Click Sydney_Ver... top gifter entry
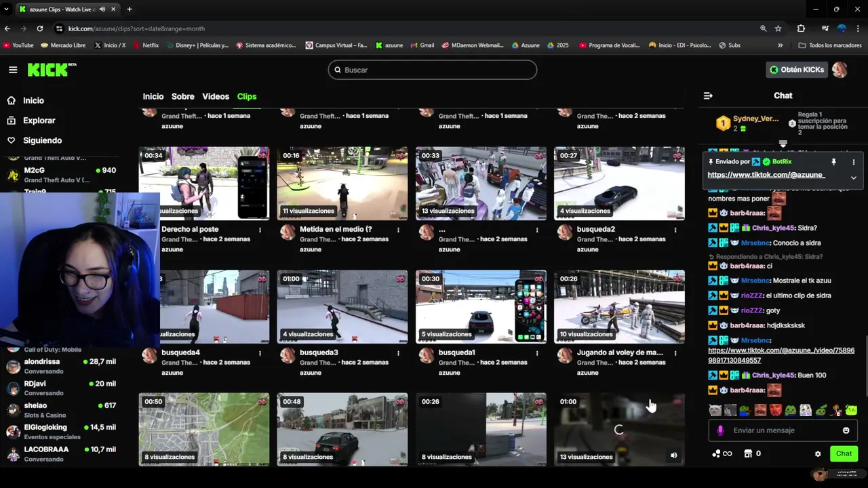The width and height of the screenshot is (868, 488). (x=748, y=123)
